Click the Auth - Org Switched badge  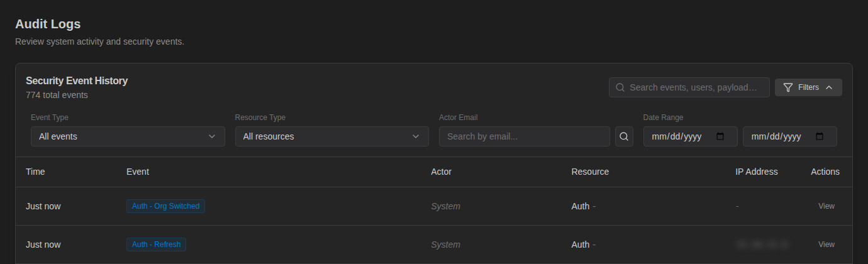click(165, 206)
